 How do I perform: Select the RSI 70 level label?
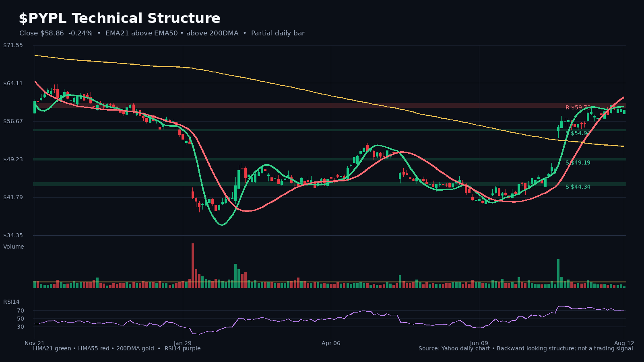(21, 311)
